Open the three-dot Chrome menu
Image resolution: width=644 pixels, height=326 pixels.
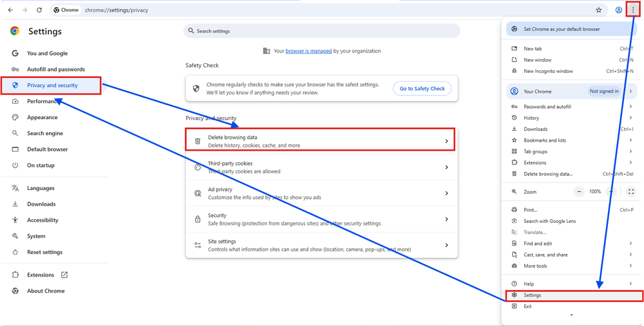[633, 10]
